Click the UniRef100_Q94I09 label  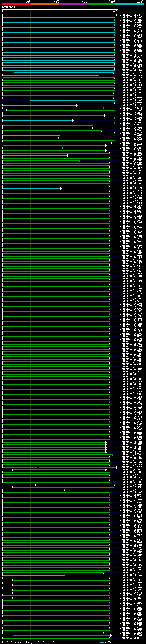point(131,495)
